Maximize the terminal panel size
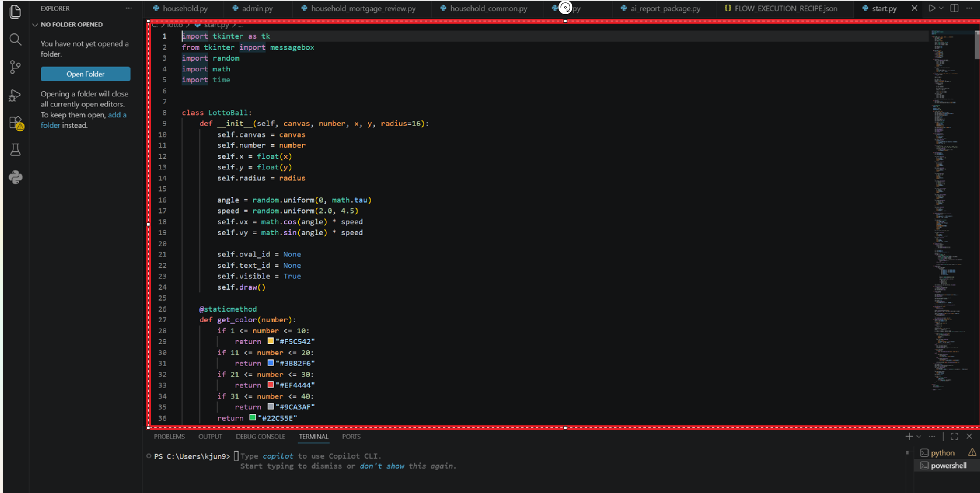Viewport: 980px width, 493px height. 954,436
